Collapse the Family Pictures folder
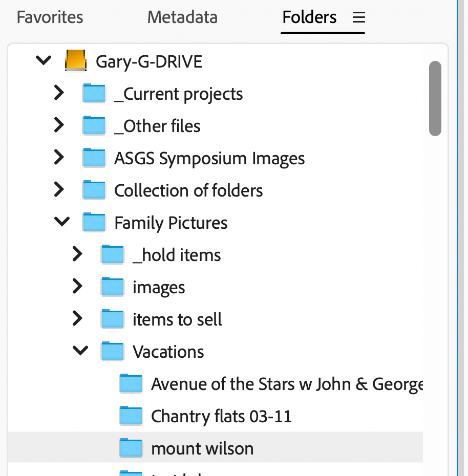 pyautogui.click(x=61, y=222)
